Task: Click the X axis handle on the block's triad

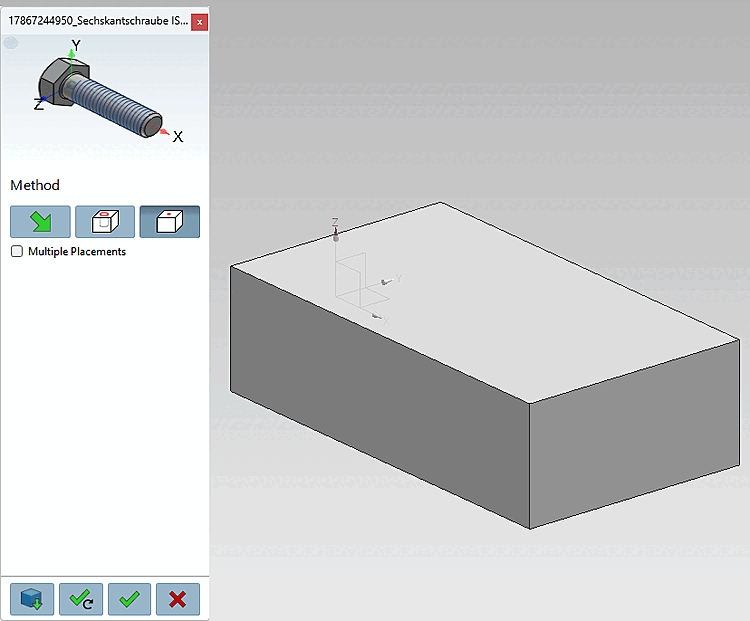Action: coord(377,316)
